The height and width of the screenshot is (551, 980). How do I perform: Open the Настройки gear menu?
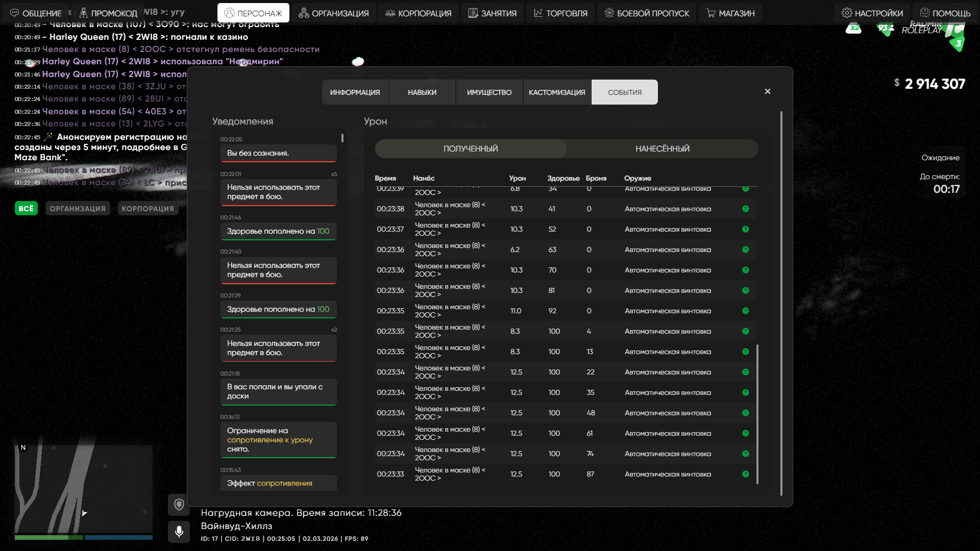[872, 13]
